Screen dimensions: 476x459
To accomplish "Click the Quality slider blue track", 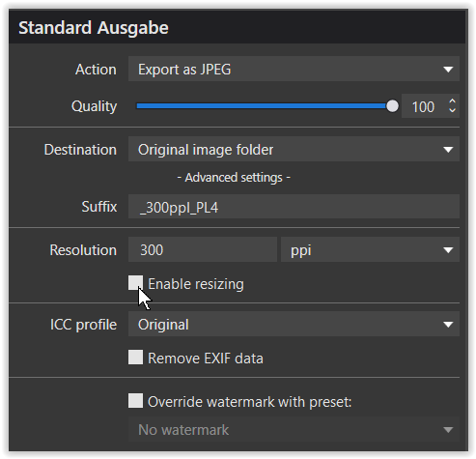I will click(262, 106).
